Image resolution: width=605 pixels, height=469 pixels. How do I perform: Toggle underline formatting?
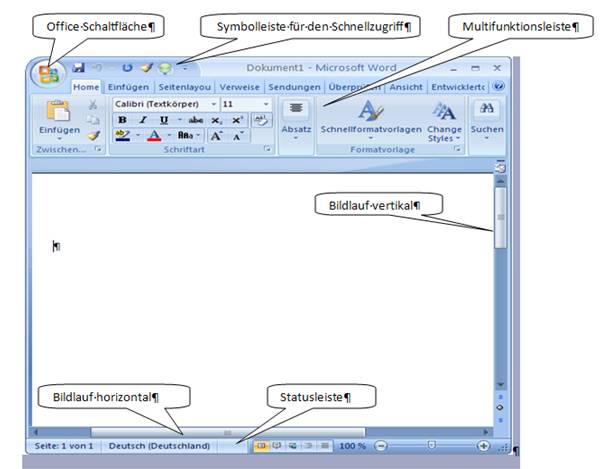pos(162,120)
